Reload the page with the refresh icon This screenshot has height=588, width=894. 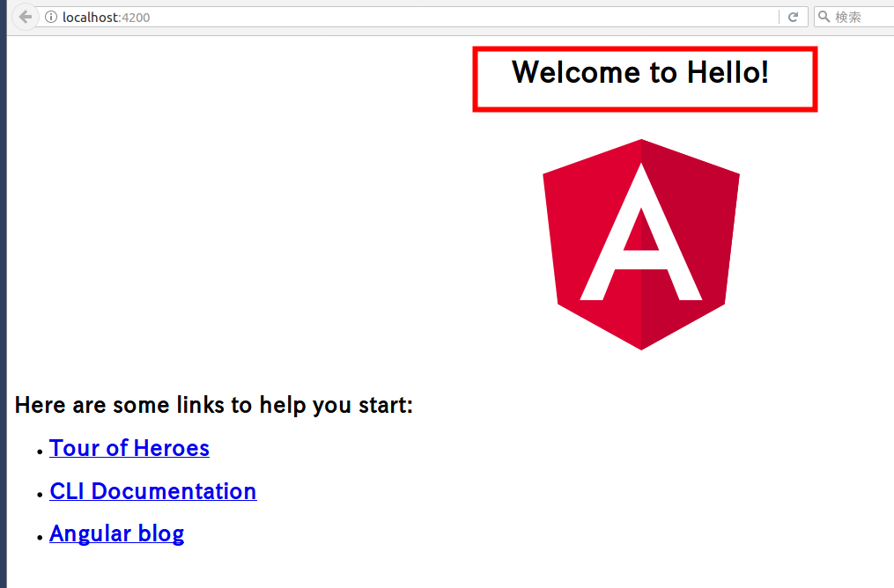click(x=793, y=17)
